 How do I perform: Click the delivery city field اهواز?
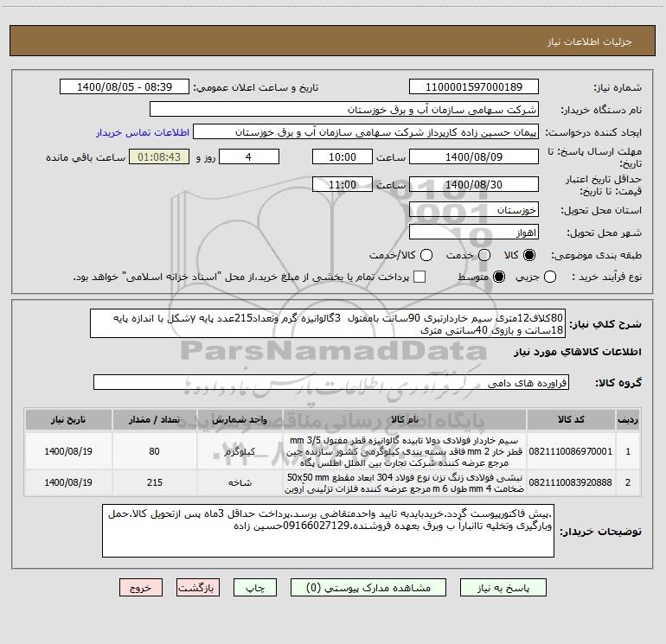point(474,233)
